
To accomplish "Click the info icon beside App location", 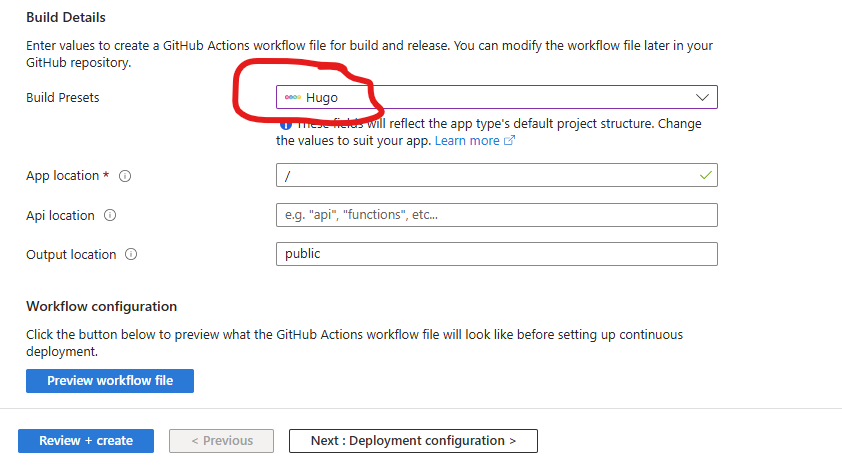I will (x=125, y=176).
